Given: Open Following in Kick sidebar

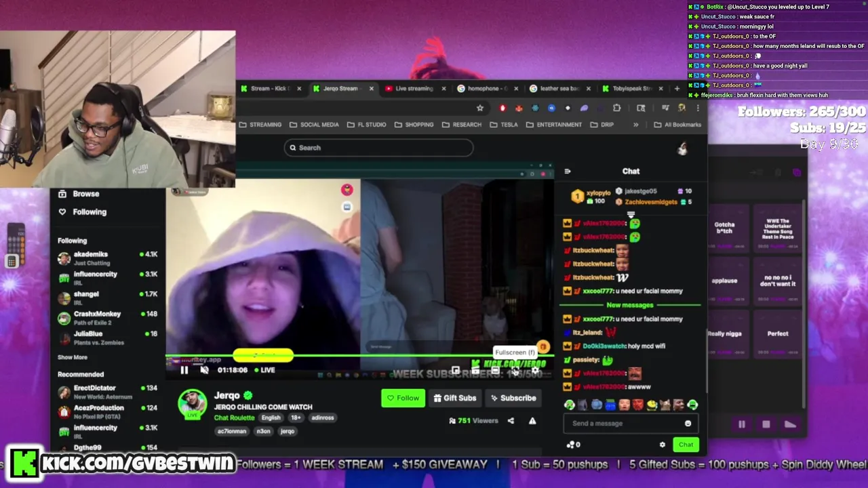Looking at the screenshot, I should (82, 212).
